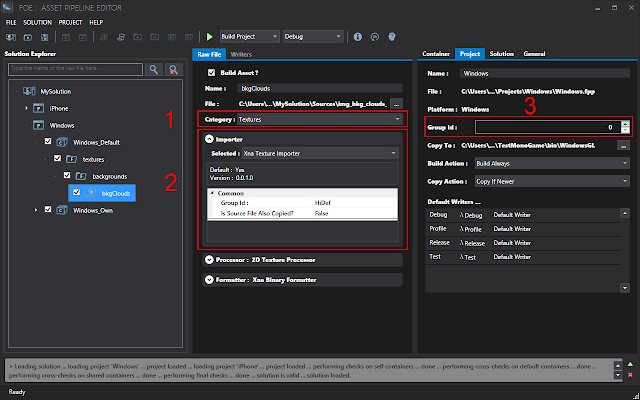Toggle the Windows_Own container checkbox
Viewport: 640px width, 400px height.
tap(48, 209)
